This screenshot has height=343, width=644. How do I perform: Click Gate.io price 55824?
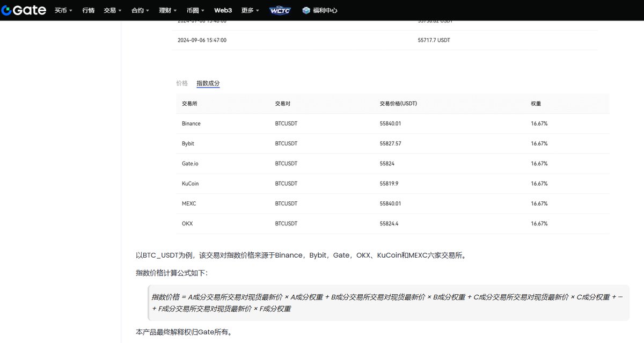(387, 164)
